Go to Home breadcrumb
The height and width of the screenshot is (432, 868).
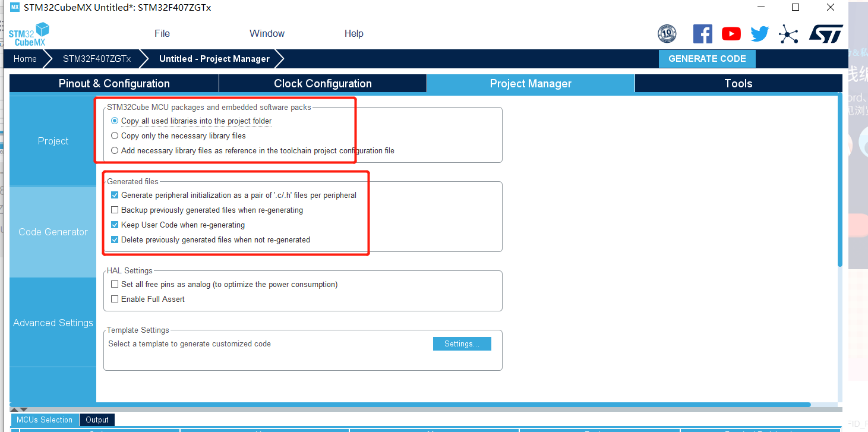pyautogui.click(x=25, y=59)
